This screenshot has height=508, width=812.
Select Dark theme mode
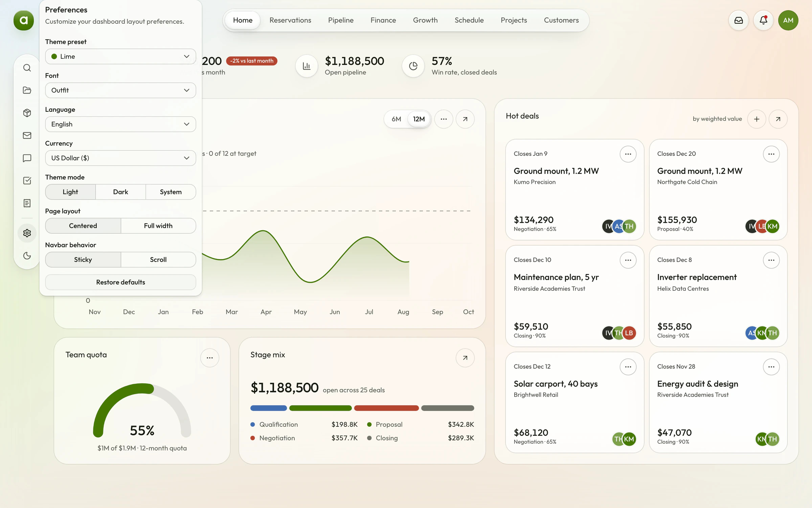coord(120,192)
